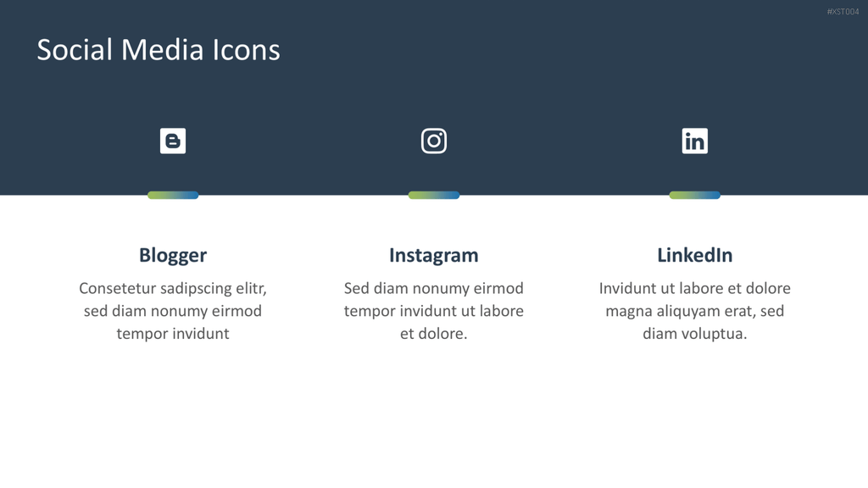Click the line 'diam voluptua.' under LinkedIn
This screenshot has width=868, height=488.
[x=695, y=334]
